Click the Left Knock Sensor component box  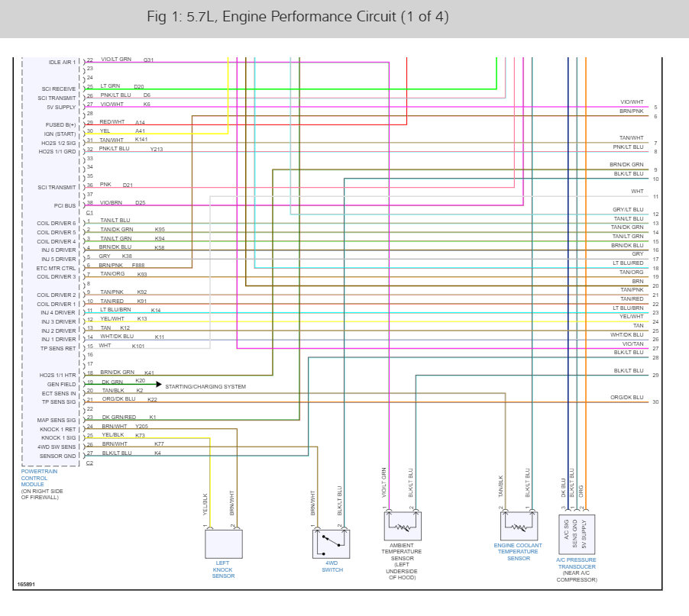click(x=224, y=543)
